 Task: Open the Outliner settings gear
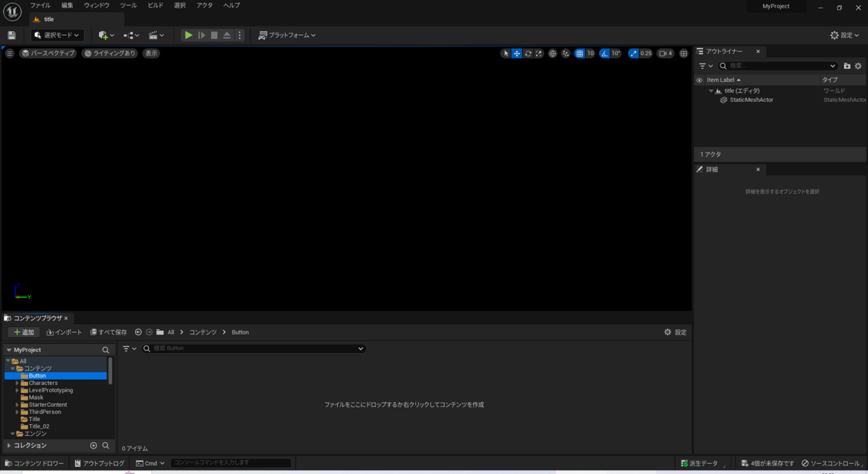(859, 66)
